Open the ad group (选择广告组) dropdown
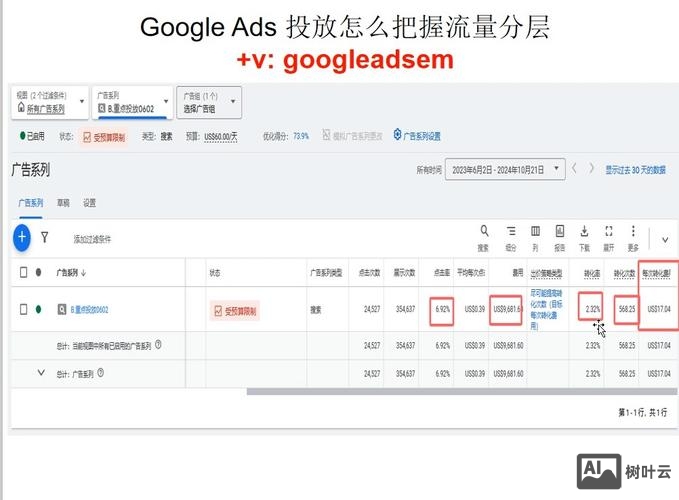 [x=209, y=102]
